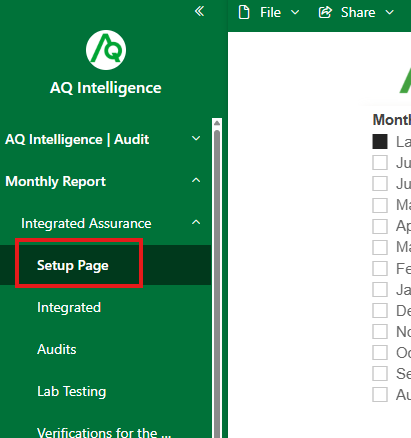Click the sidebar vertical scrollbar thumb
The image size is (411, 438).
coord(217,283)
